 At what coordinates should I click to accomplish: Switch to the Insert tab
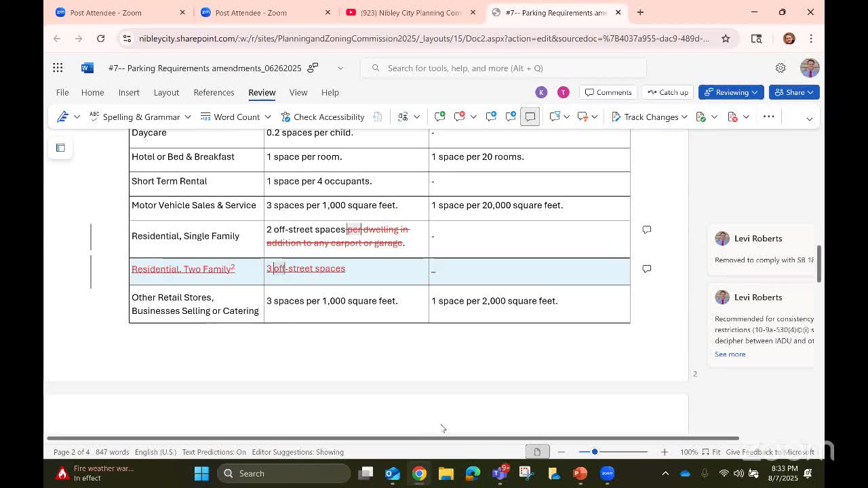(129, 92)
